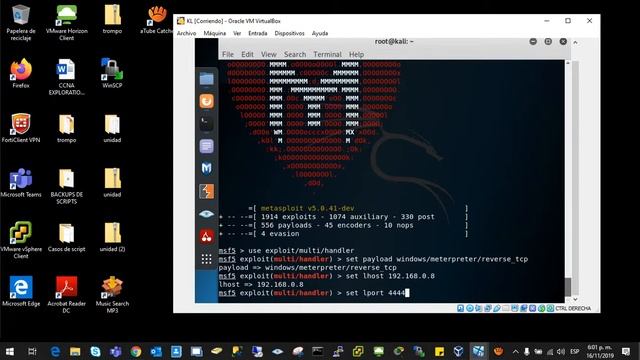Open the ESP input language selector

575,351
